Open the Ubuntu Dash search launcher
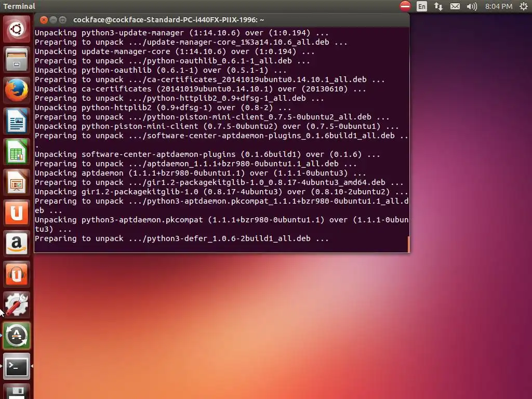Image resolution: width=532 pixels, height=399 pixels. click(x=17, y=29)
